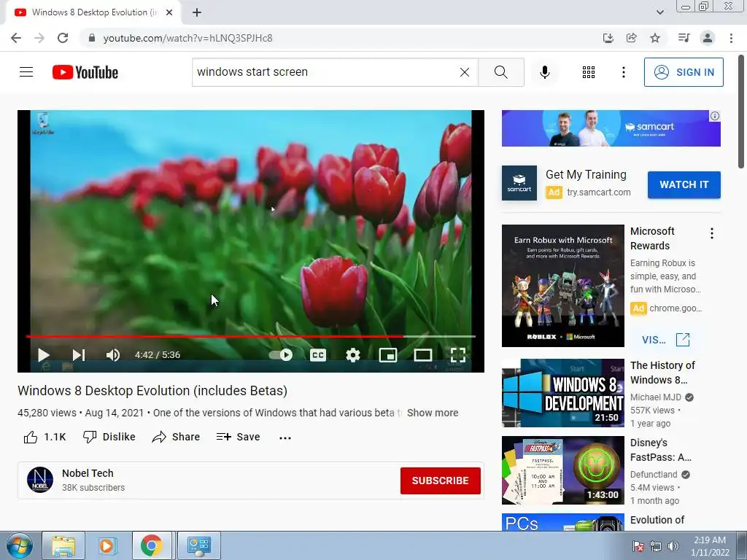Open the ad info icon on banner
This screenshot has width=747, height=560.
pos(715,116)
